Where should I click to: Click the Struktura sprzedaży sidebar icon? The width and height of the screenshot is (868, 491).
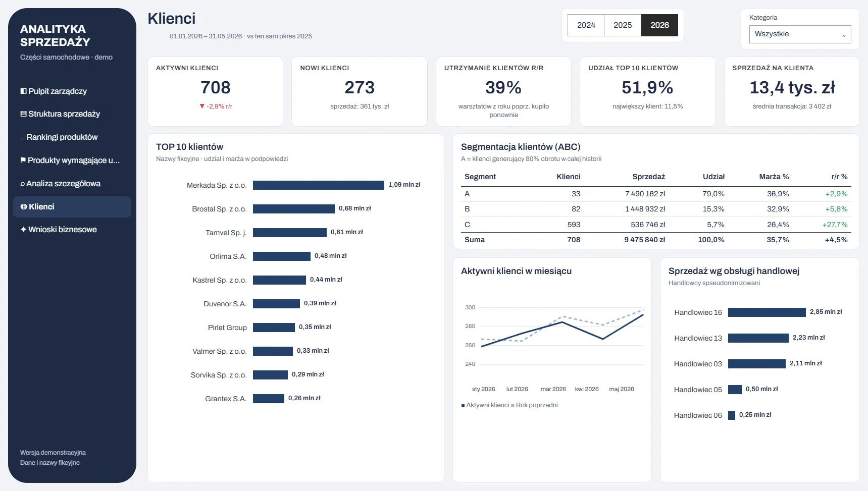pyautogui.click(x=23, y=114)
